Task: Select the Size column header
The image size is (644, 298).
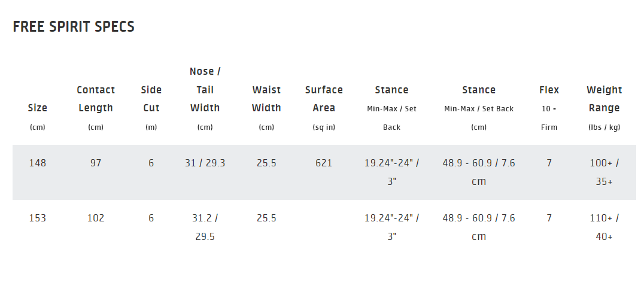Action: click(x=37, y=117)
